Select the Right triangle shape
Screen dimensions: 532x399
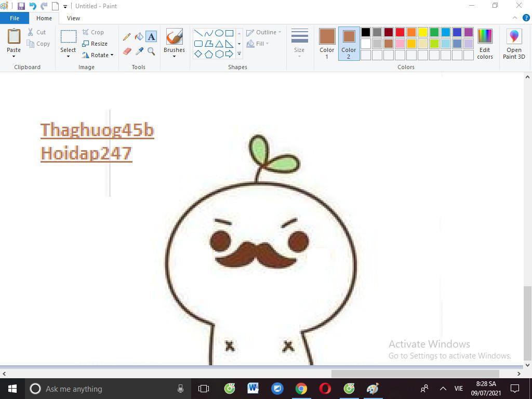230,44
